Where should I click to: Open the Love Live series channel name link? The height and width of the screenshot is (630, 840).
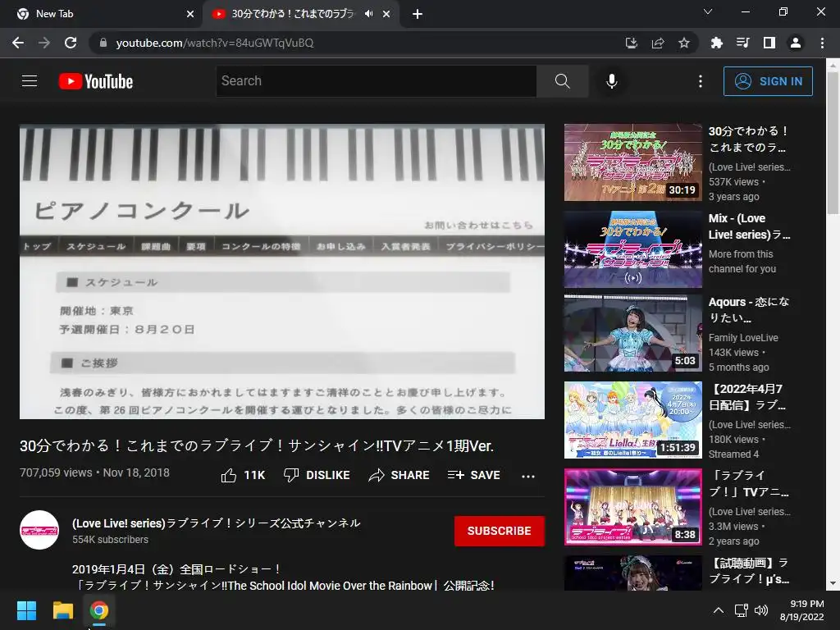tap(217, 523)
